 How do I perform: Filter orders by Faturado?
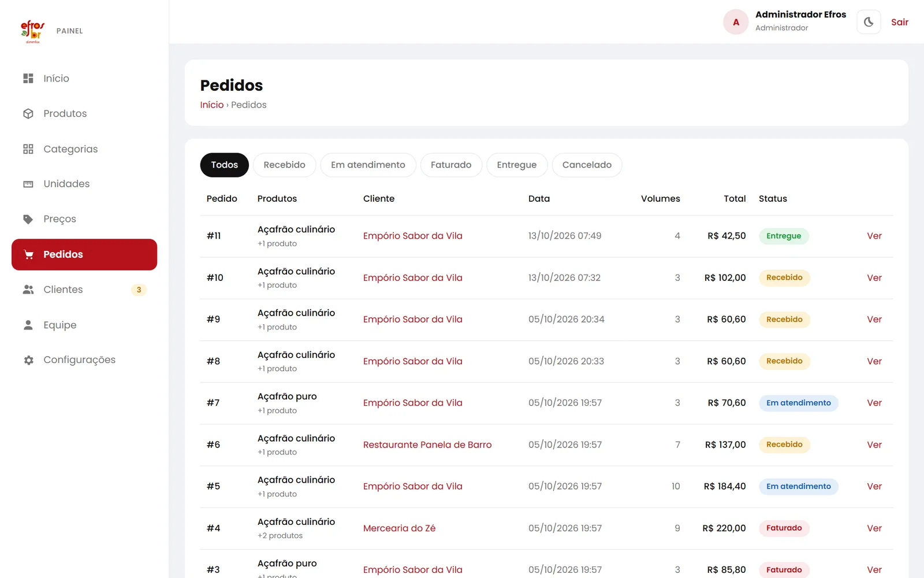pyautogui.click(x=451, y=165)
